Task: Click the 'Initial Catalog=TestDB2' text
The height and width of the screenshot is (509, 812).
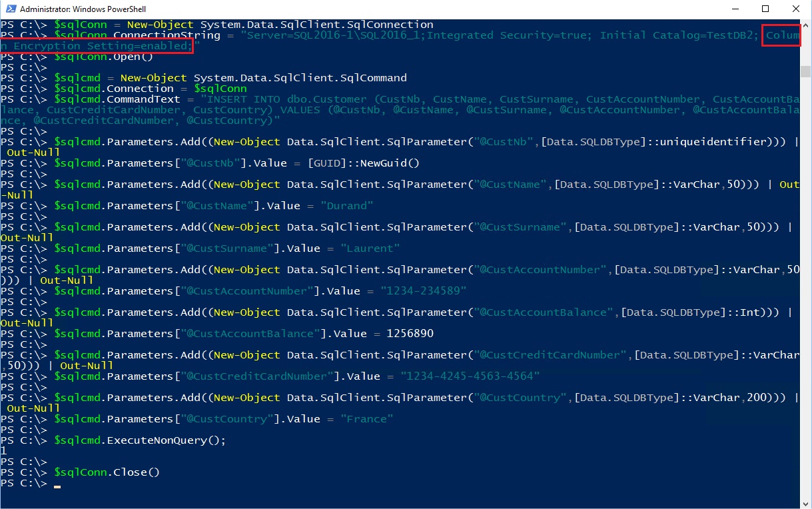Action: pyautogui.click(x=677, y=35)
